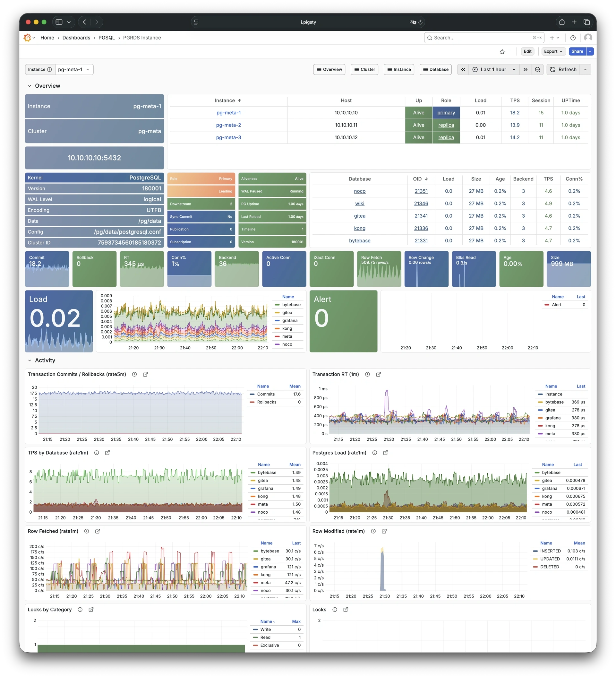Toggle Rollbacks series in commits legend
Viewport: 616px width, 678px height.
(267, 402)
